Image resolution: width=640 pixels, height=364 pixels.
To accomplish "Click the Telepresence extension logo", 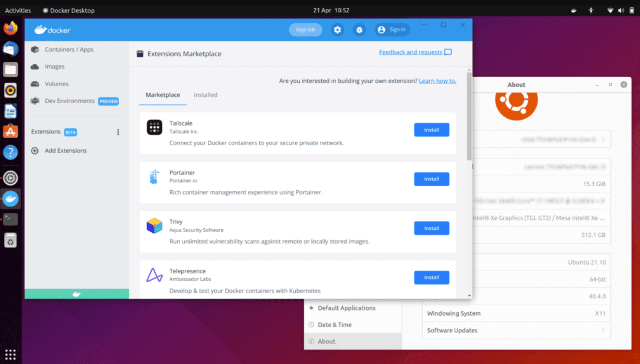I will (x=154, y=275).
